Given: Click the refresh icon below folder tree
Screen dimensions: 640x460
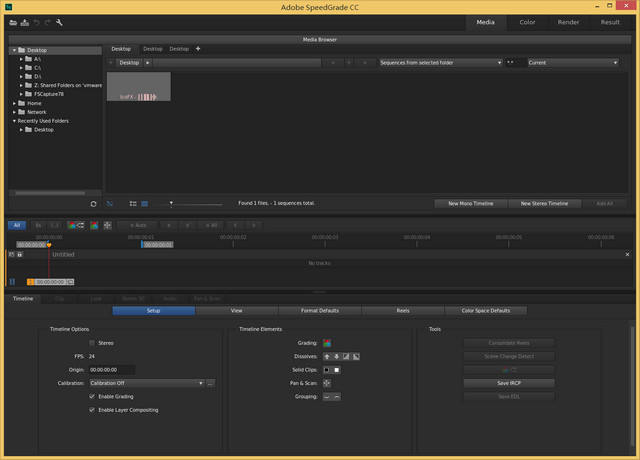Looking at the screenshot, I should coord(93,203).
